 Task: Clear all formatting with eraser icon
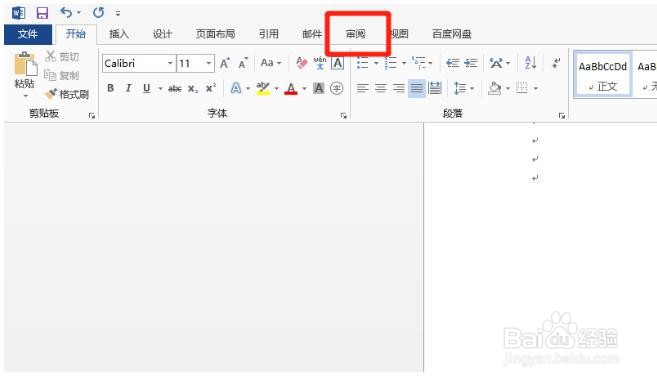pyautogui.click(x=301, y=63)
